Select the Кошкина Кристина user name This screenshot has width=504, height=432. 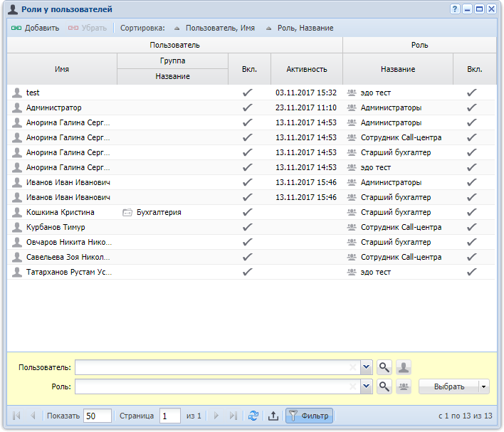61,212
